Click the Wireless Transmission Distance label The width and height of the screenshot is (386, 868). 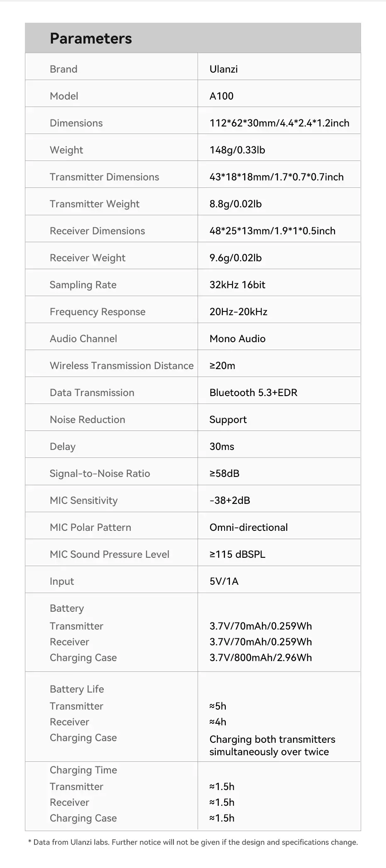tap(122, 366)
